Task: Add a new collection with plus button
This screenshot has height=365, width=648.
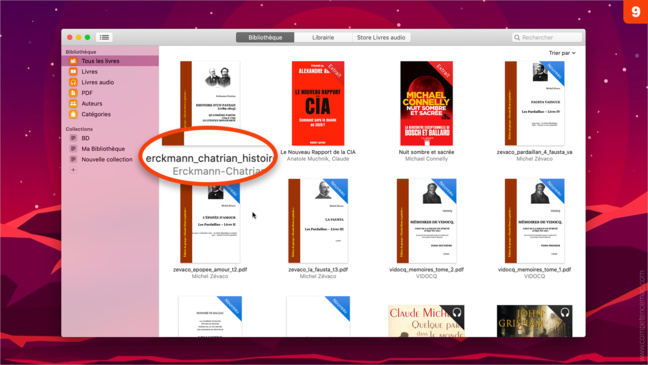Action: (x=73, y=170)
